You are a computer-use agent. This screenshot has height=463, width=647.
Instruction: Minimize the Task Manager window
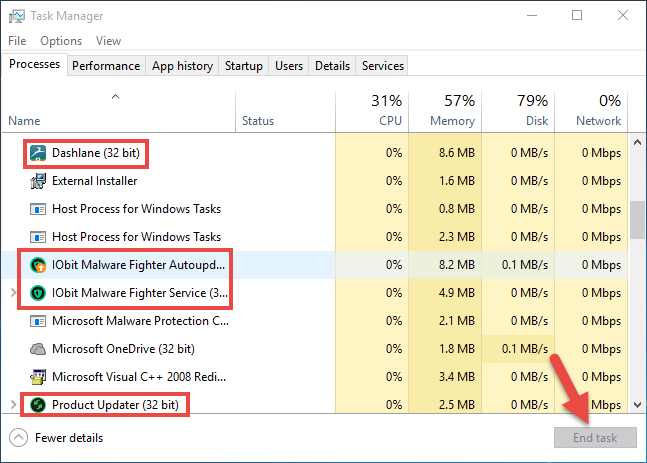(x=532, y=16)
